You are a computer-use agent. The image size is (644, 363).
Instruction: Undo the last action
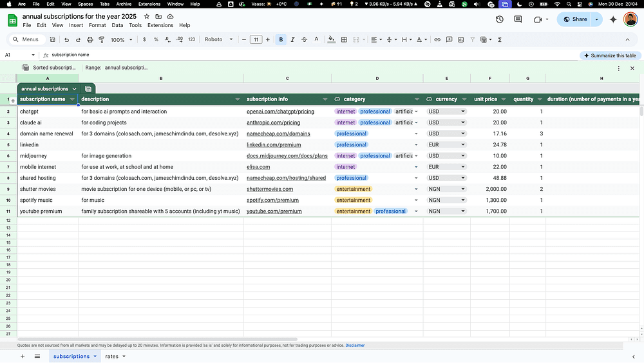pos(66,40)
